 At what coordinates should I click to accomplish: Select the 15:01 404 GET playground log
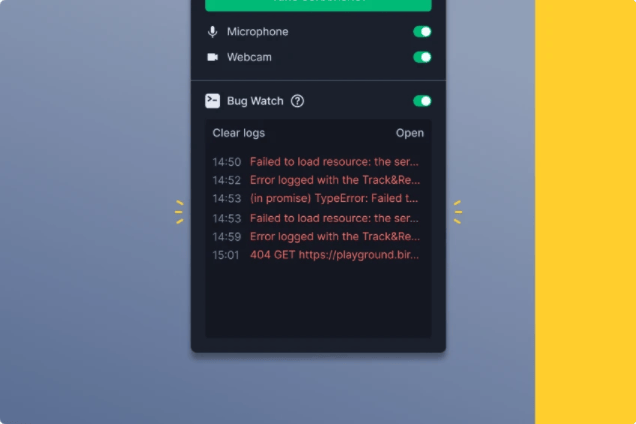[316, 255]
